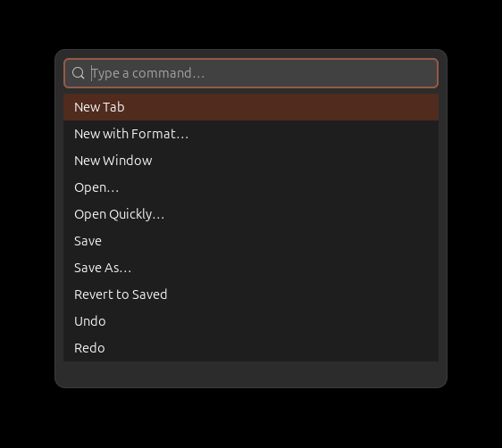Click the search magnifier icon
This screenshot has width=502, height=448.
(x=78, y=73)
